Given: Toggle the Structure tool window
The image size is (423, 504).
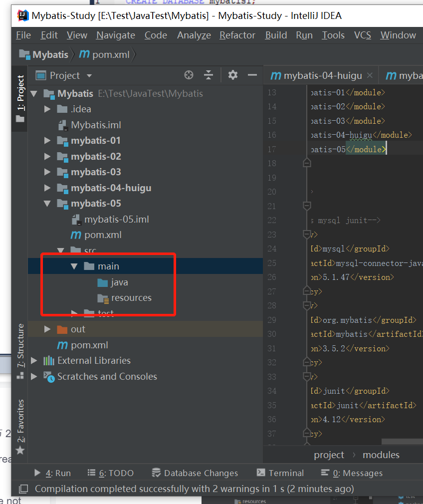Looking at the screenshot, I should (19, 333).
